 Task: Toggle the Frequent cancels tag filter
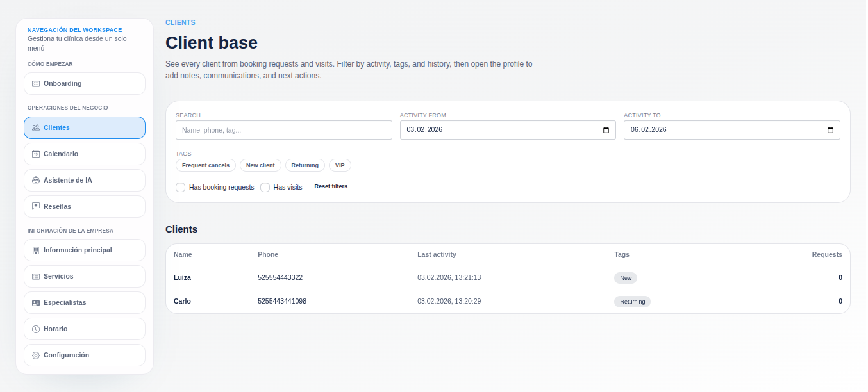(205, 165)
